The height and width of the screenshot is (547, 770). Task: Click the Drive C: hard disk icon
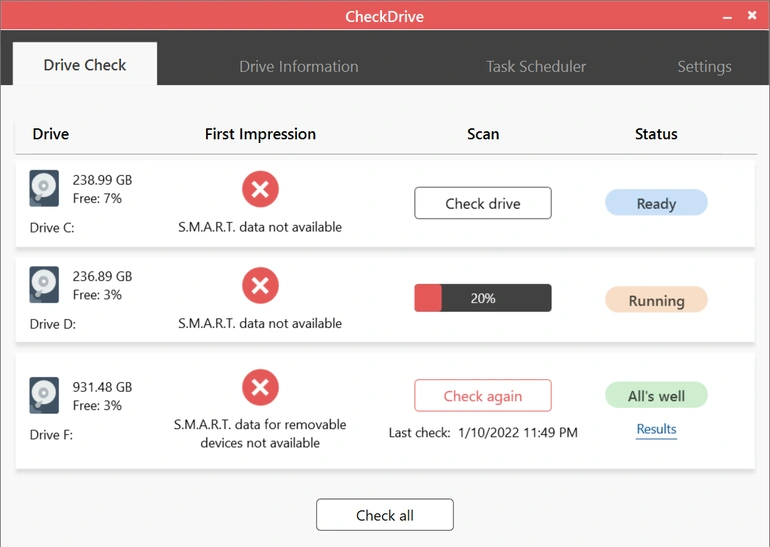point(44,189)
